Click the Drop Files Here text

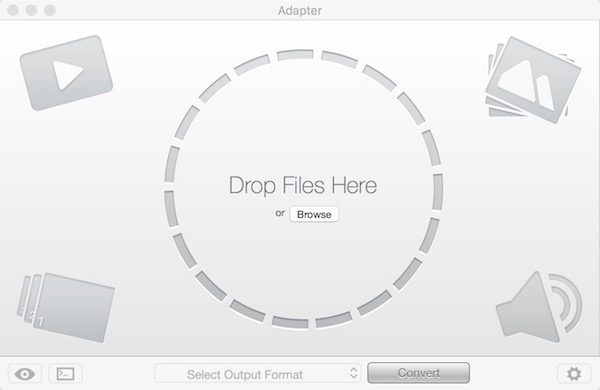(303, 186)
